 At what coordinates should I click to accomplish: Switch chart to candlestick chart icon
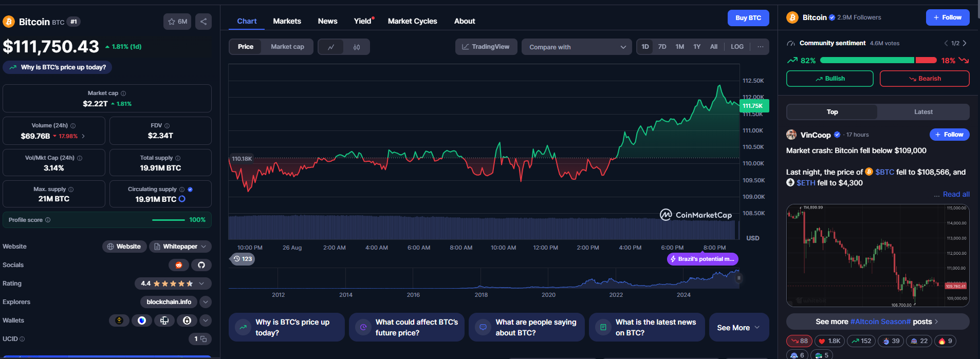click(357, 47)
